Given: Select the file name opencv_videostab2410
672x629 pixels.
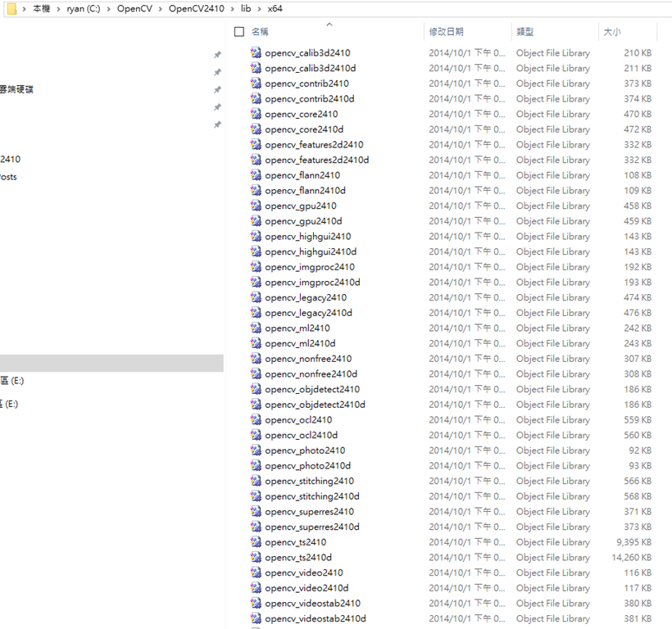Looking at the screenshot, I should tap(313, 604).
